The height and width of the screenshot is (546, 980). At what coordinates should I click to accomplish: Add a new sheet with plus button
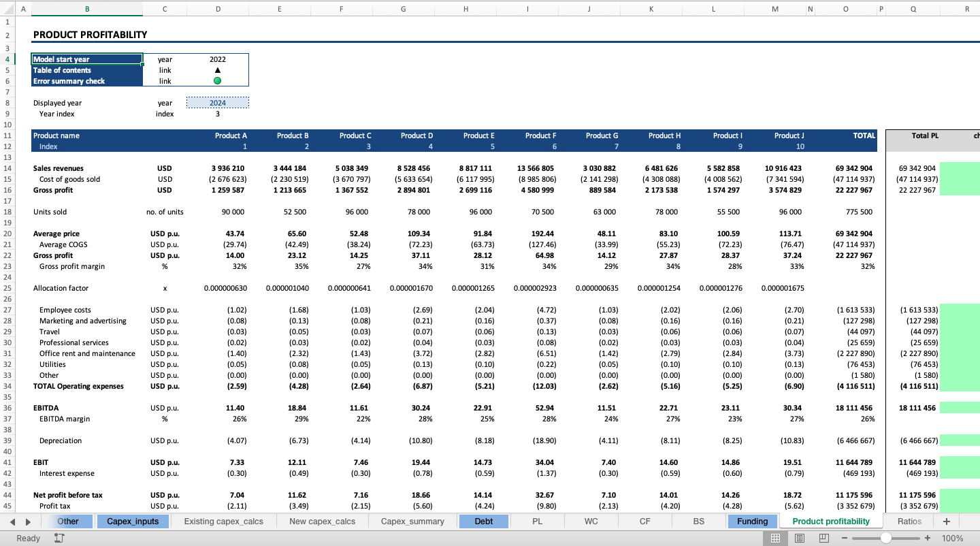point(946,521)
